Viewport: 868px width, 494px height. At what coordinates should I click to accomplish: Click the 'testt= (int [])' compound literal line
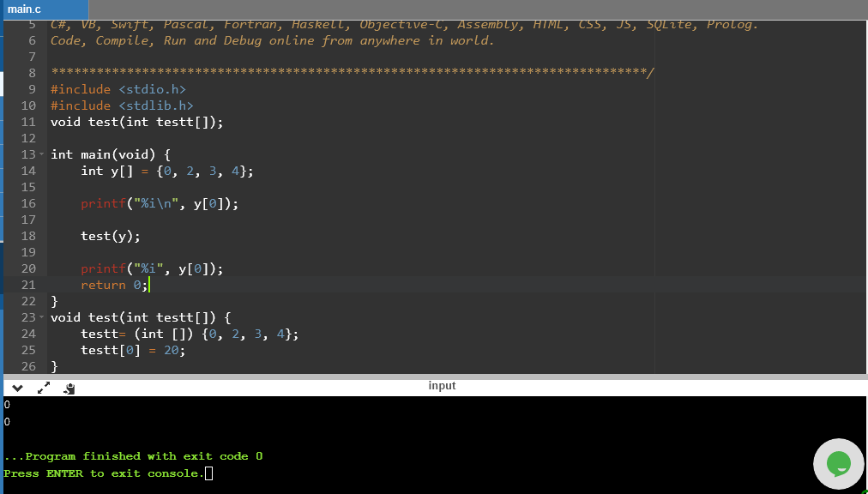click(190, 334)
